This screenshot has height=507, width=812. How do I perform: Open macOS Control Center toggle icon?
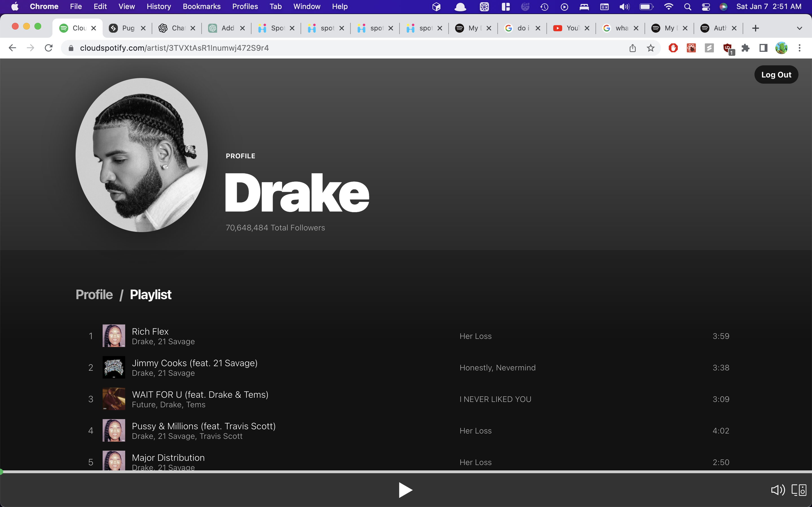pyautogui.click(x=706, y=7)
